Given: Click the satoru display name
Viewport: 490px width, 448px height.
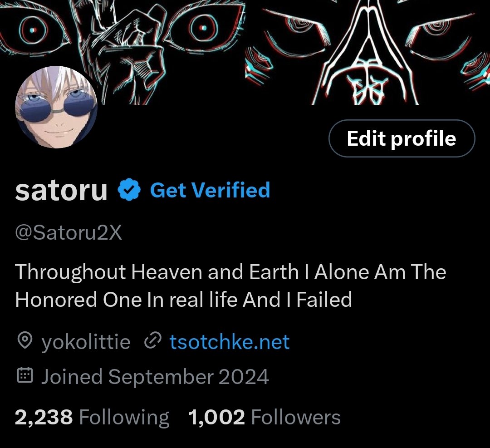Looking at the screenshot, I should (61, 190).
